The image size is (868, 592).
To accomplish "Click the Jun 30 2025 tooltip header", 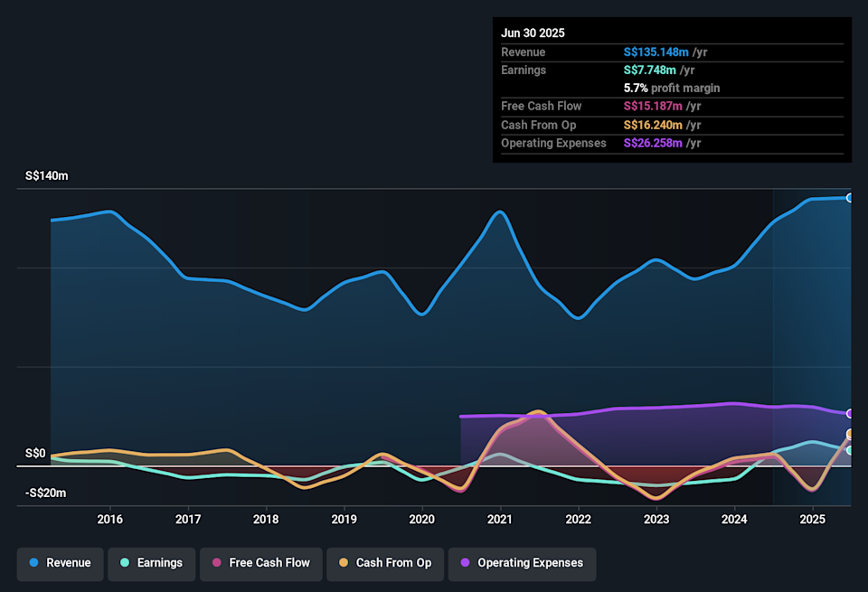I will (x=532, y=33).
